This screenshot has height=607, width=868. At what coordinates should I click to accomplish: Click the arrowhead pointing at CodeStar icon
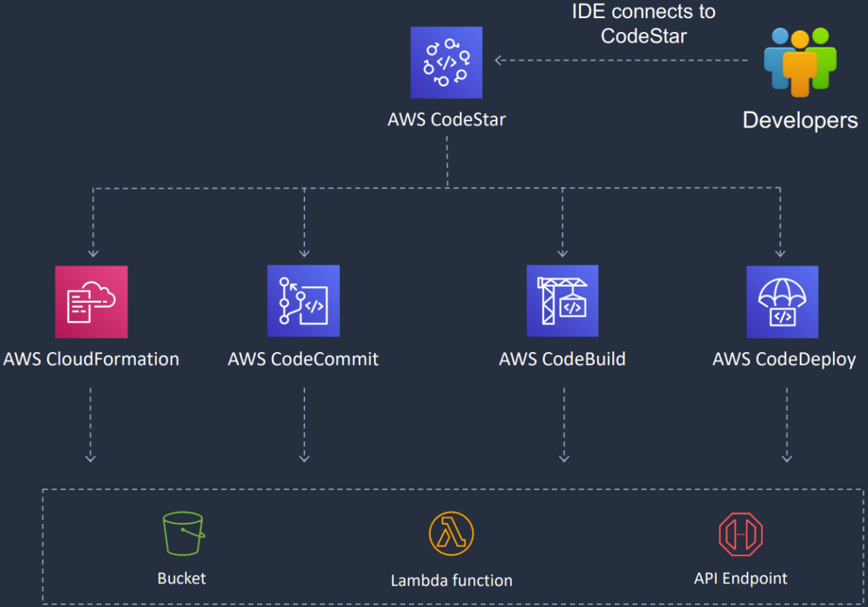(x=500, y=60)
